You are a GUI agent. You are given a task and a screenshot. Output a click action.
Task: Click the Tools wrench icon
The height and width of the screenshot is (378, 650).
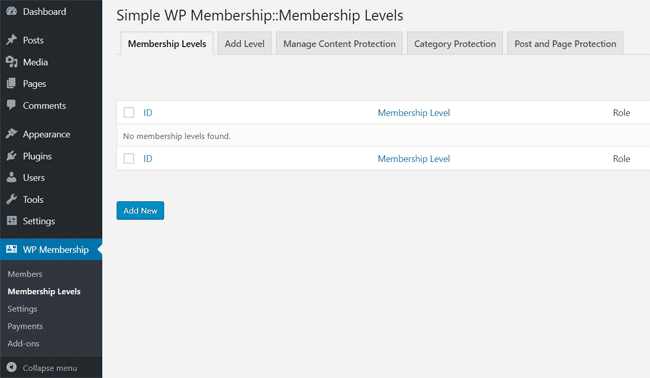12,199
